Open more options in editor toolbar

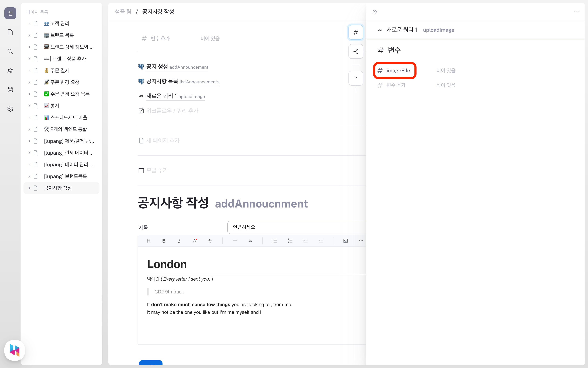[x=361, y=241]
